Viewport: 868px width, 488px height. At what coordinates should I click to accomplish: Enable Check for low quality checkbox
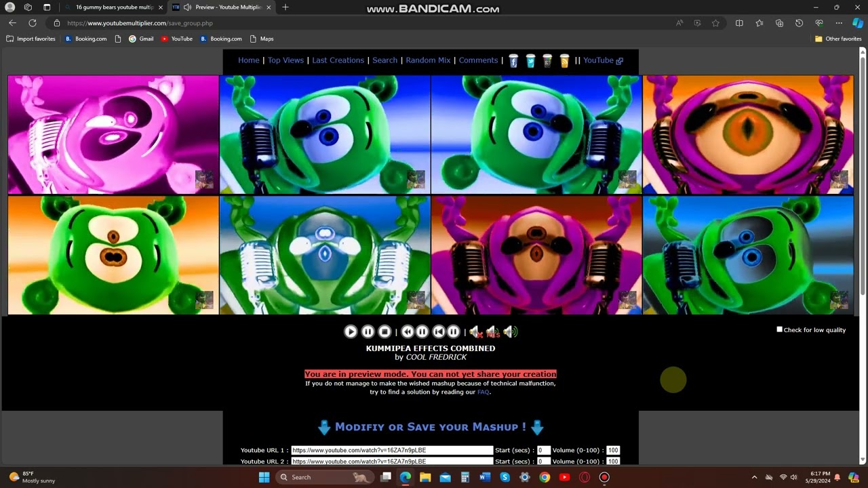[779, 329]
